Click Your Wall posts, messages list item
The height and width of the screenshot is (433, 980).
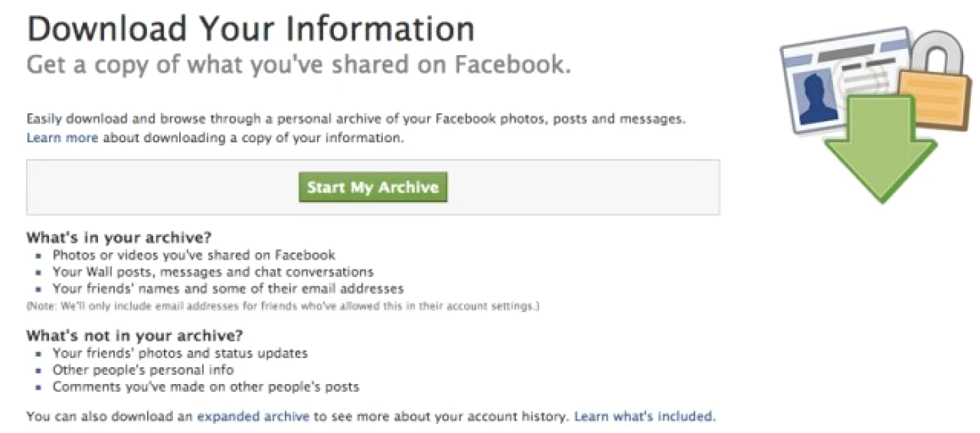(x=213, y=272)
